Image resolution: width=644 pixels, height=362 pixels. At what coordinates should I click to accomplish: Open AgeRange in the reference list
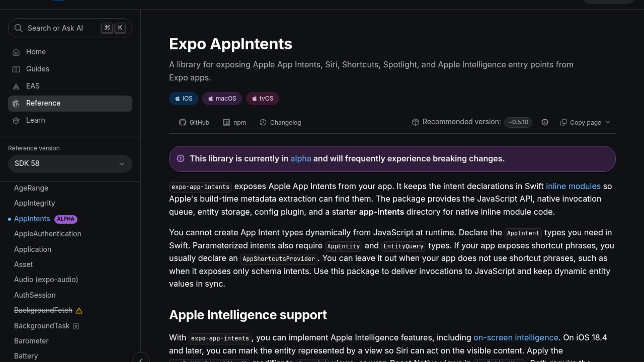[x=31, y=188]
